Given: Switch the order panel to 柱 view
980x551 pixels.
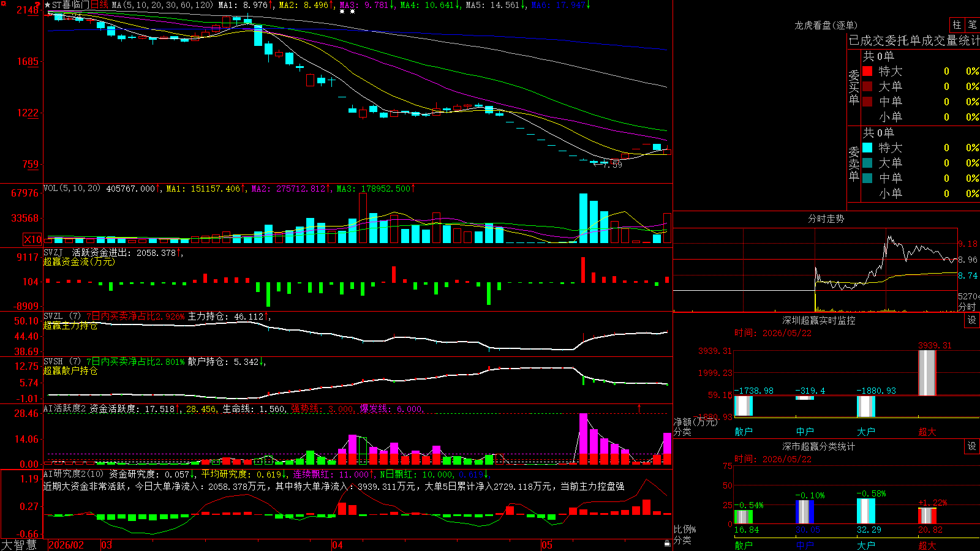Looking at the screenshot, I should coord(957,24).
